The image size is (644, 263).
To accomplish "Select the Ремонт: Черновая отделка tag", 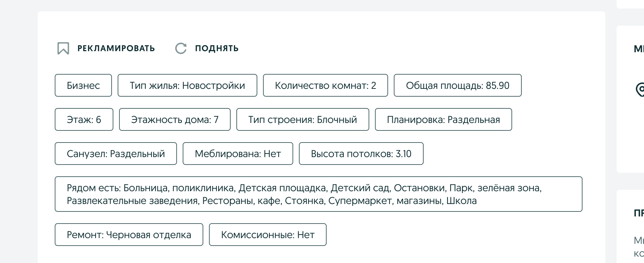I will (x=129, y=235).
